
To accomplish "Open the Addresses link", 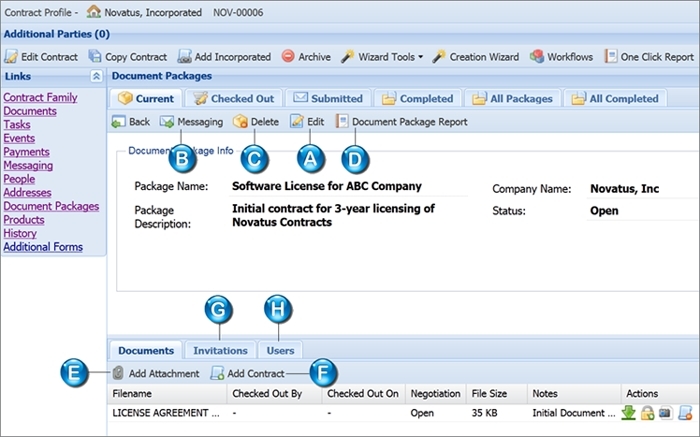I will [27, 192].
